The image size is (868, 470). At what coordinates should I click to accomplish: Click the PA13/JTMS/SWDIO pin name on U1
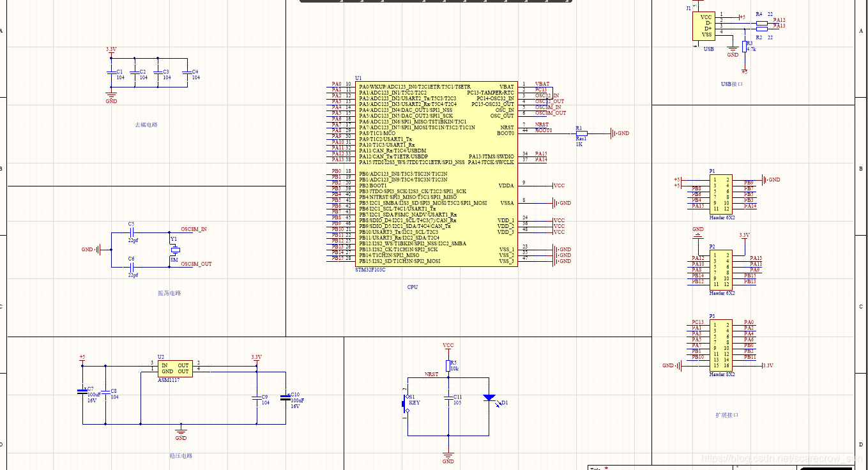[x=491, y=156]
